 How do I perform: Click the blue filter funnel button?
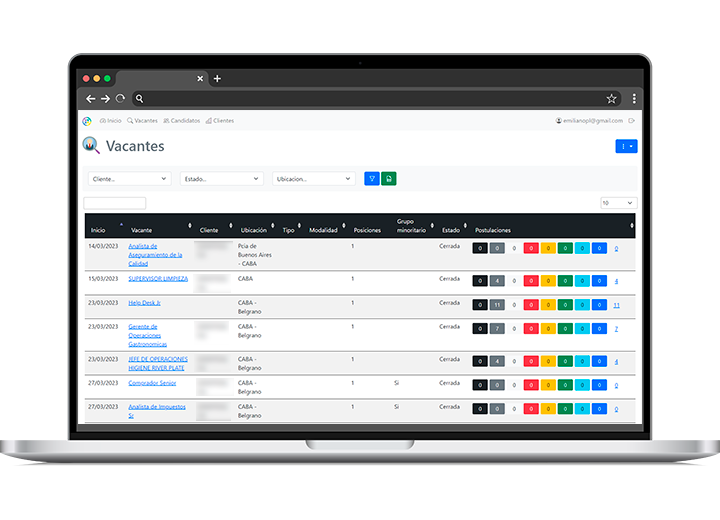click(372, 179)
